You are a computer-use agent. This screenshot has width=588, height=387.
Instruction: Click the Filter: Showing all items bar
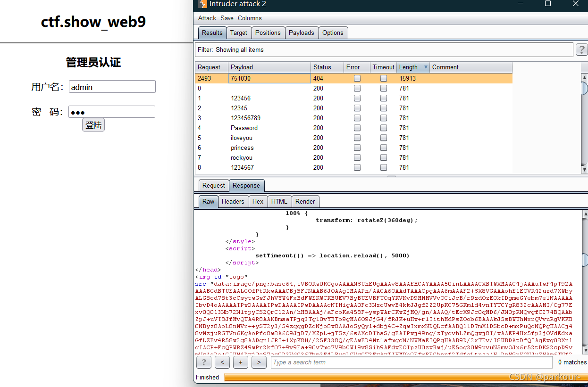tap(384, 49)
